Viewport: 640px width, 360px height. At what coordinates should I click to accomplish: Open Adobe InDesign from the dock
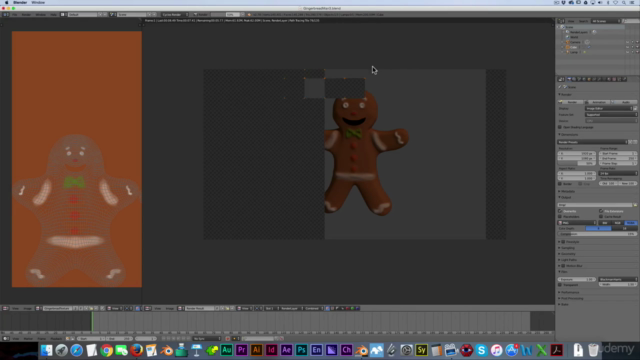271,350
